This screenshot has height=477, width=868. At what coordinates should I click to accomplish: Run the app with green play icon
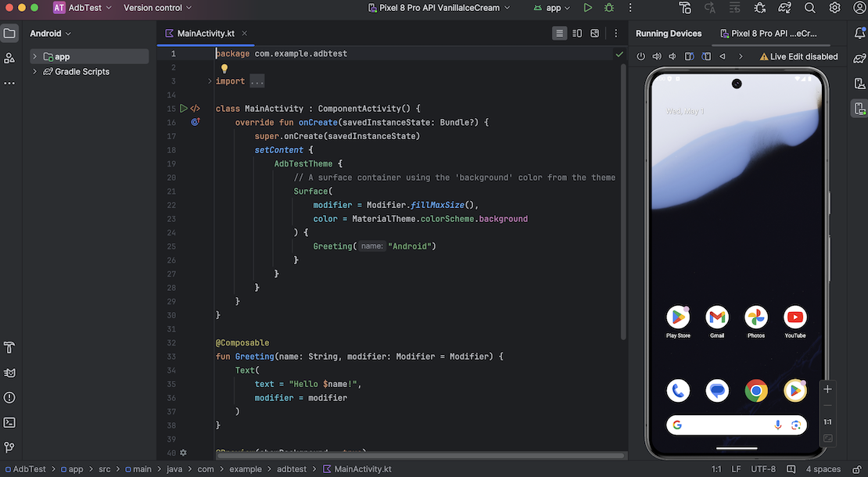[588, 8]
